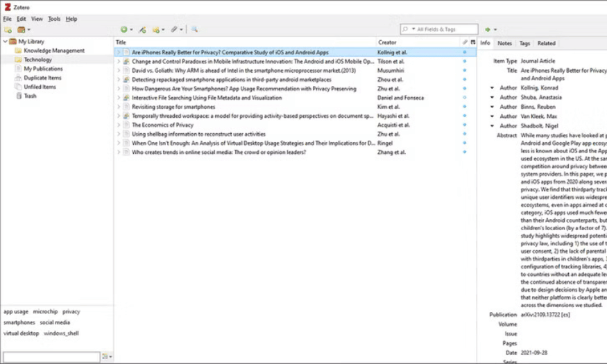
Task: Click the New Note toolbar icon
Action: coord(156,29)
